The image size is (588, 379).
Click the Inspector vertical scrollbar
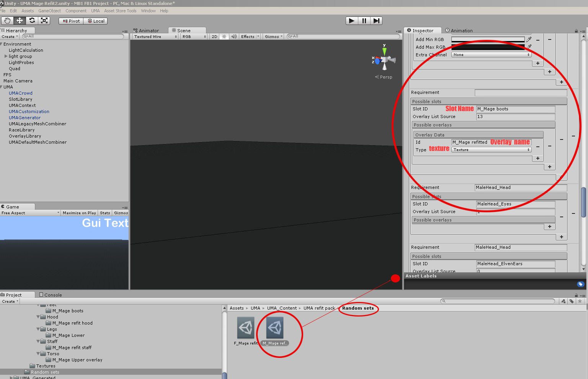coord(583,202)
